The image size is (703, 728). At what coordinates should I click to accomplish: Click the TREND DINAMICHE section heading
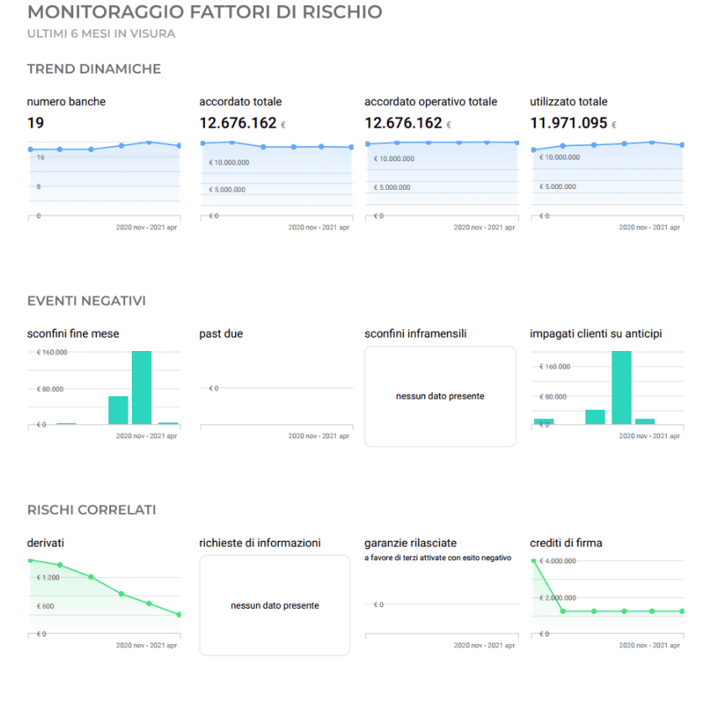tap(93, 69)
